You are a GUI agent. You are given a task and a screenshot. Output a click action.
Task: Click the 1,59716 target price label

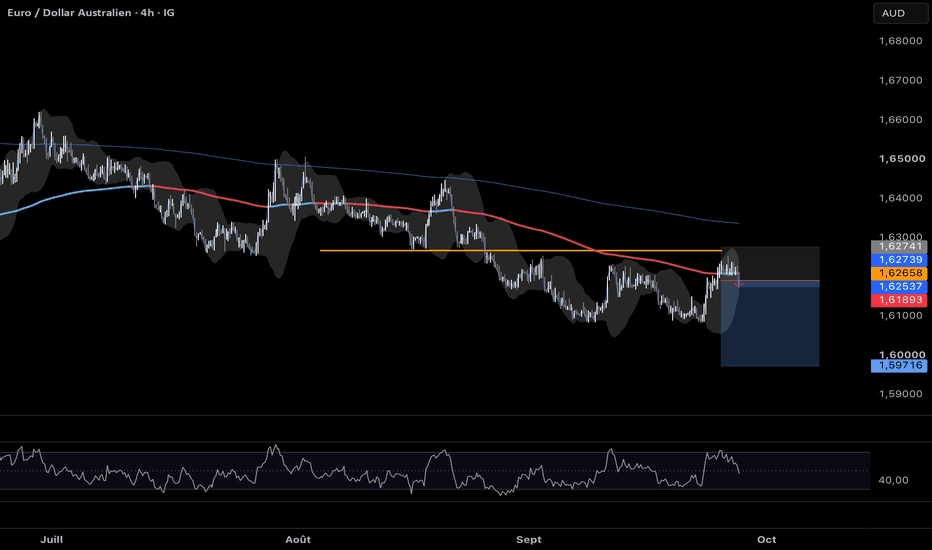(x=899, y=366)
